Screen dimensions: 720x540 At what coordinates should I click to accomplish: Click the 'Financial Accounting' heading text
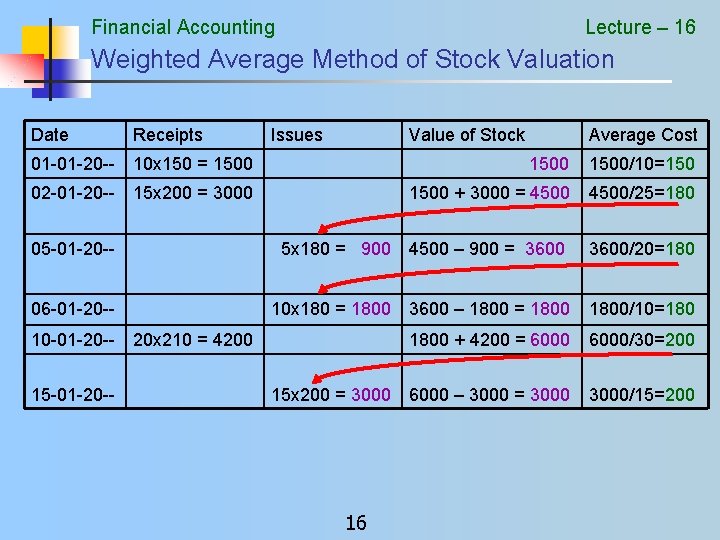[183, 27]
